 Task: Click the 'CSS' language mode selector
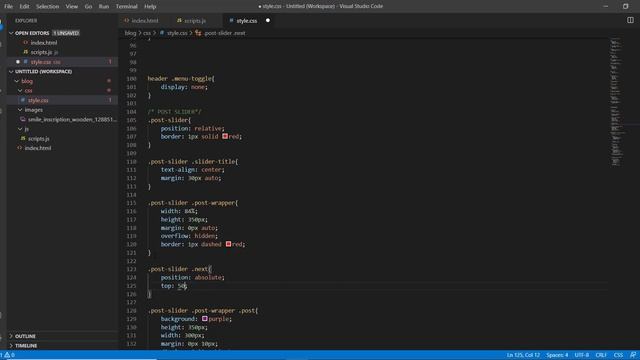coord(618,355)
